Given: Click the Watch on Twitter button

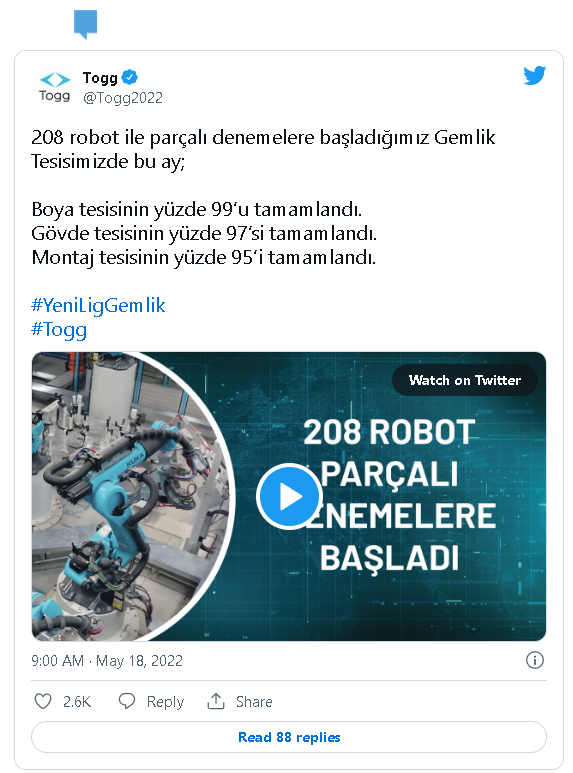Looking at the screenshot, I should (x=465, y=380).
